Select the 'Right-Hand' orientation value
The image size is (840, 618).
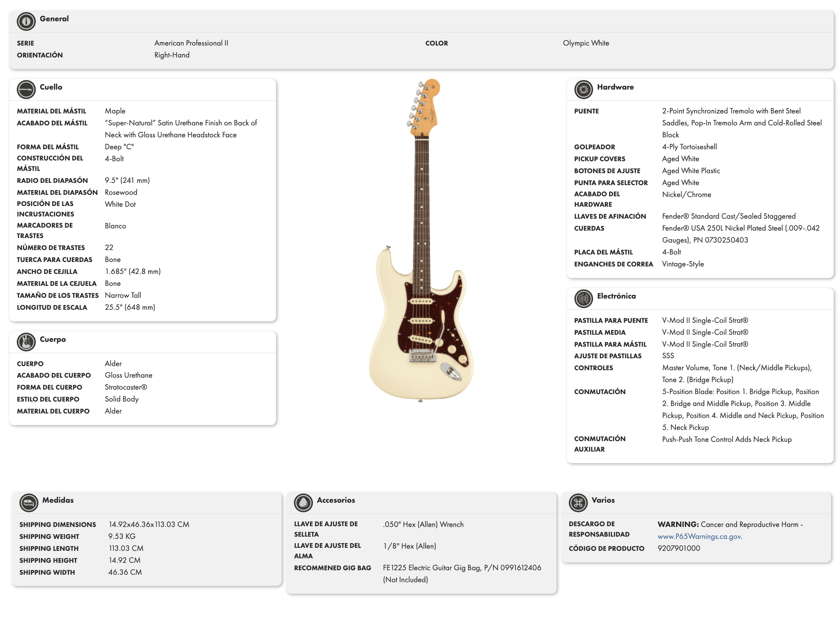click(x=172, y=55)
